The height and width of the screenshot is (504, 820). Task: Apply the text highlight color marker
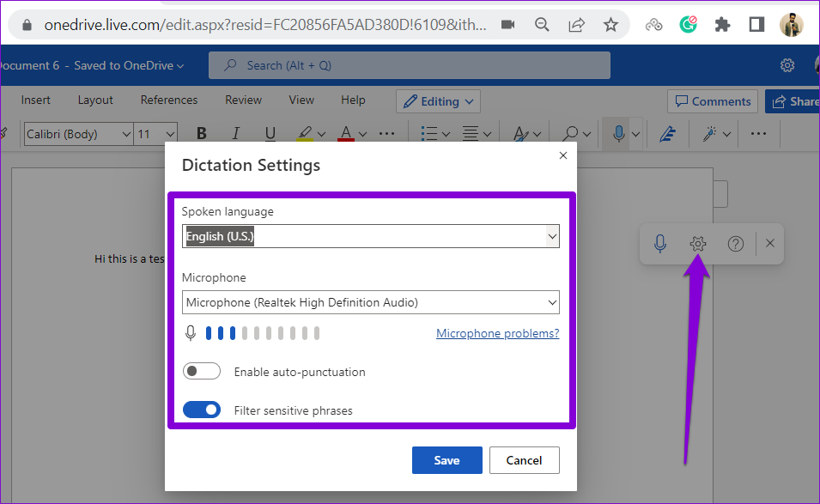pyautogui.click(x=305, y=134)
